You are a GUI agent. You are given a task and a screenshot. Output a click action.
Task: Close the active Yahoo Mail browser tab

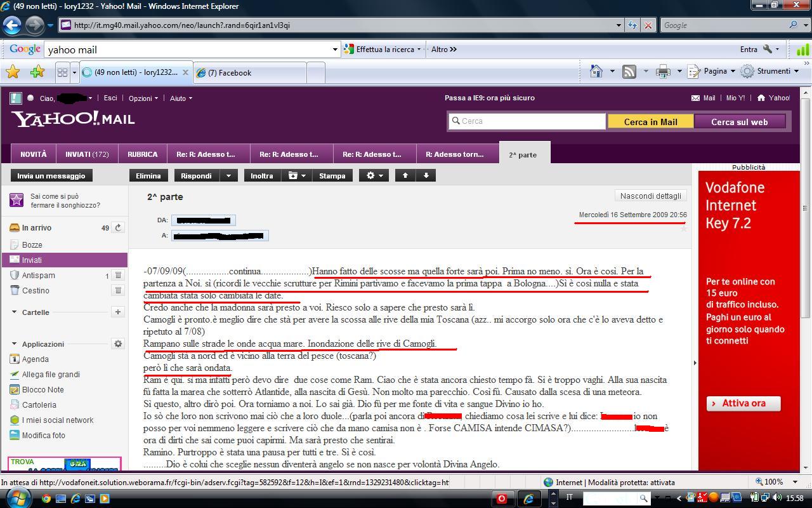tap(185, 72)
